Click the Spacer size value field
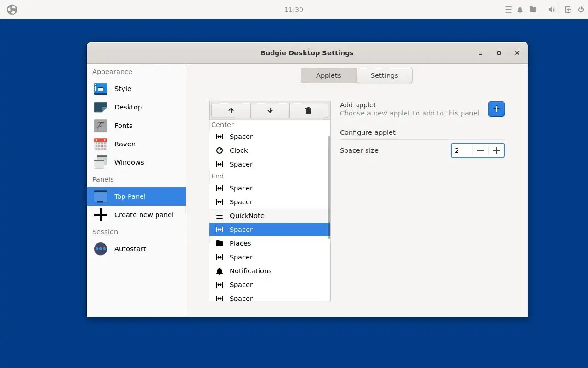The height and width of the screenshot is (368, 588). (462, 150)
